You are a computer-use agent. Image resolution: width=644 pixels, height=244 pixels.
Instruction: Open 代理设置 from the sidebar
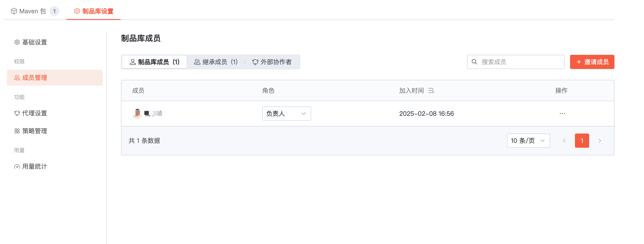(34, 113)
